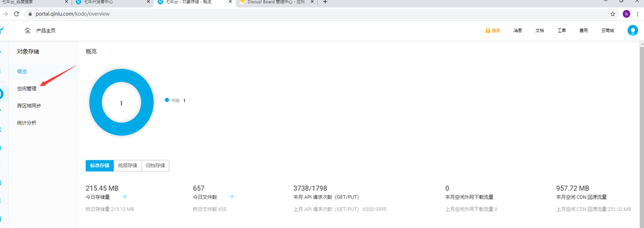
Task: Click the 昨日存储量 215.13 MB text
Action: click(x=110, y=209)
